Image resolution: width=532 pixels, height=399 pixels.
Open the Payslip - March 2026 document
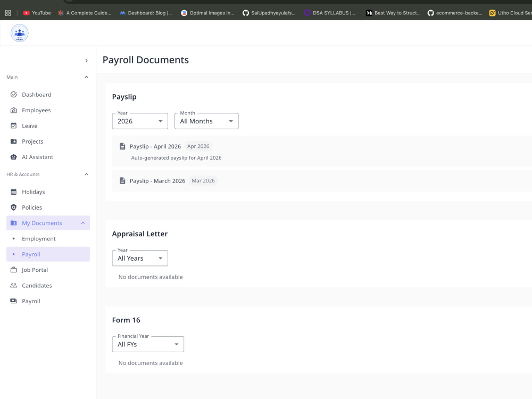pyautogui.click(x=157, y=181)
